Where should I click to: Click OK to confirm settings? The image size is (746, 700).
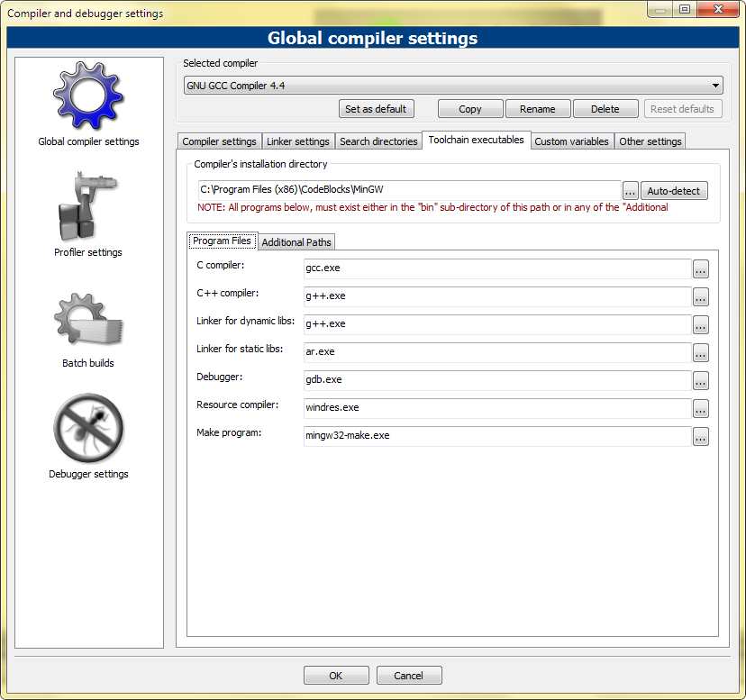tap(335, 676)
